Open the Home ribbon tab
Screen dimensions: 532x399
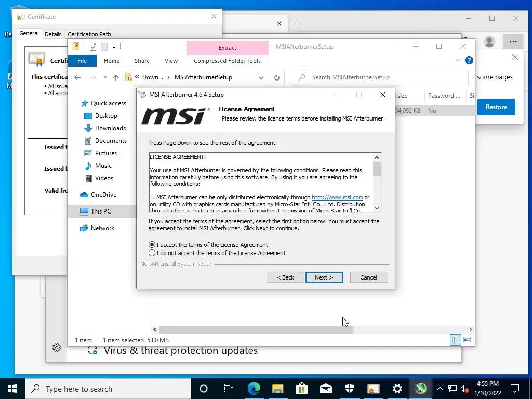(112, 61)
